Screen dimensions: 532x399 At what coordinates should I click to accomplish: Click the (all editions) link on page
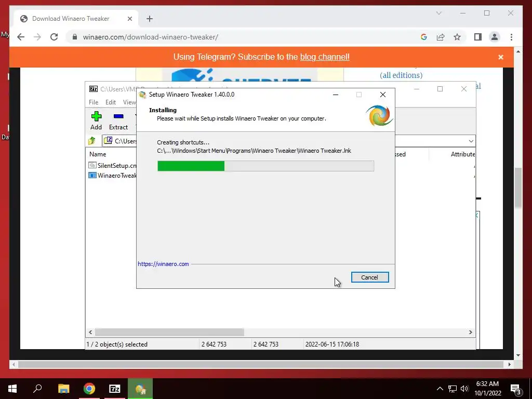coord(401,75)
